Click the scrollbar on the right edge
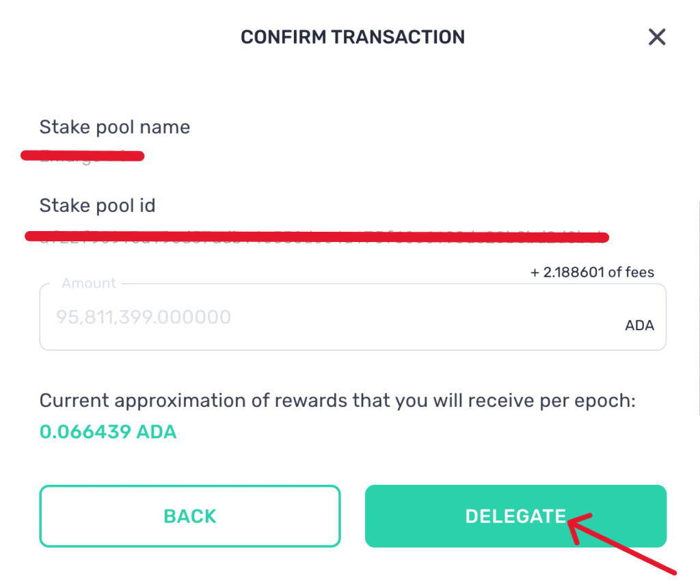 (697, 308)
